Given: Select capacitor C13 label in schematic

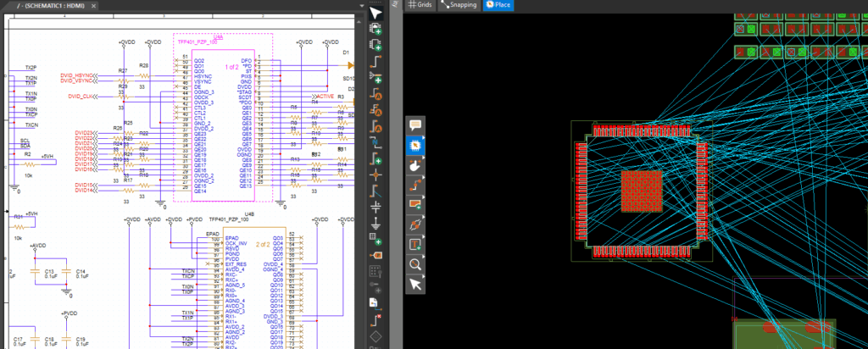Looking at the screenshot, I should pos(49,271).
